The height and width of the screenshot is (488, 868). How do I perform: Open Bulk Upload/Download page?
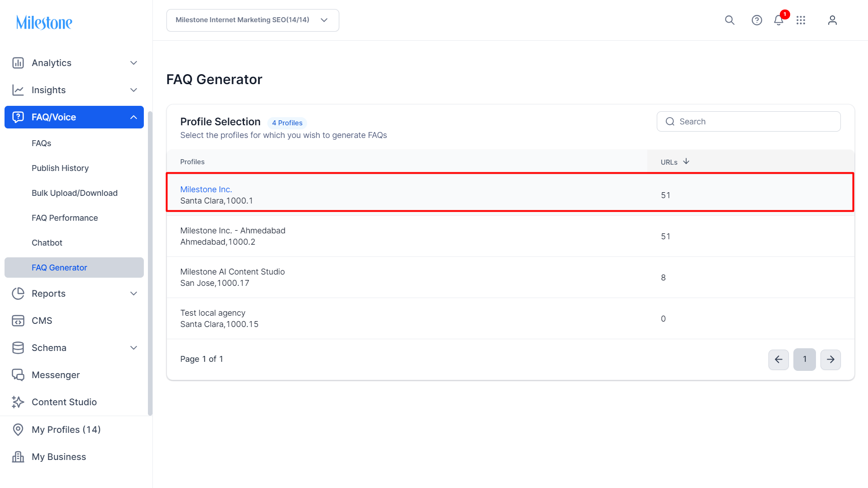click(x=75, y=193)
